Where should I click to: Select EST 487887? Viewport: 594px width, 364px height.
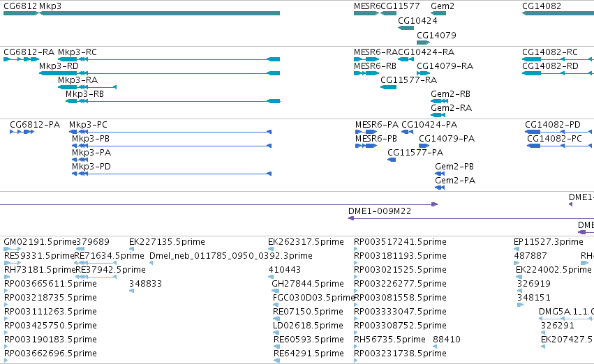coord(530,256)
